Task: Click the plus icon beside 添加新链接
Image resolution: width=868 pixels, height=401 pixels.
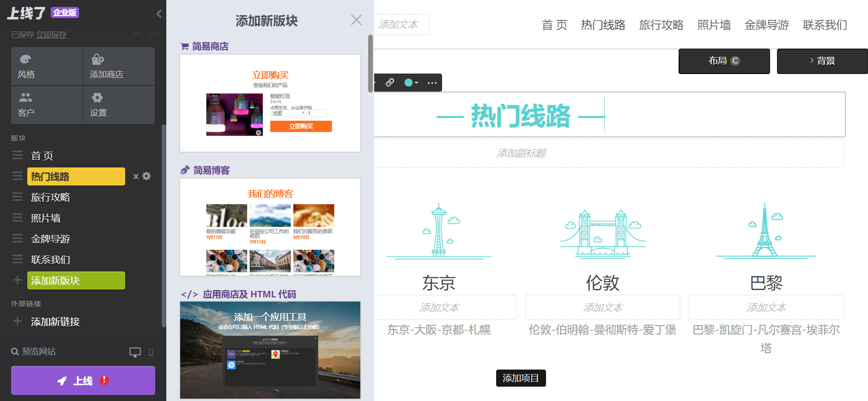Action: [x=18, y=321]
